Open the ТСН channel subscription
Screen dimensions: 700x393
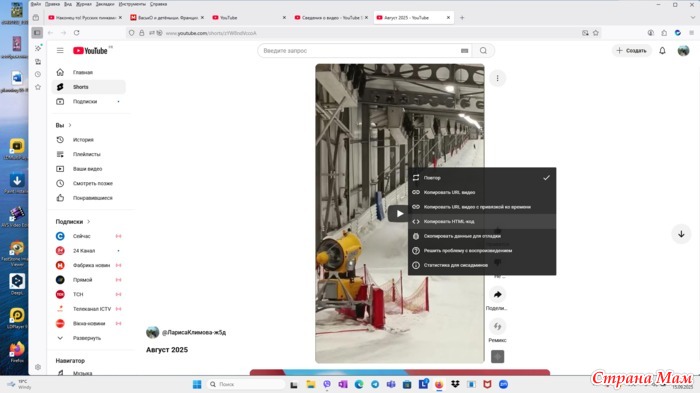[x=88, y=294]
